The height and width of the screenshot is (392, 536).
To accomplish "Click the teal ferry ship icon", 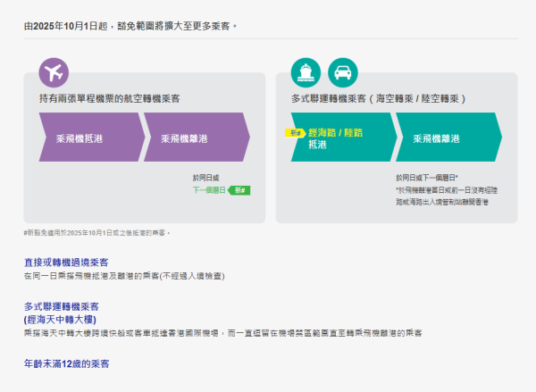I will (x=306, y=73).
